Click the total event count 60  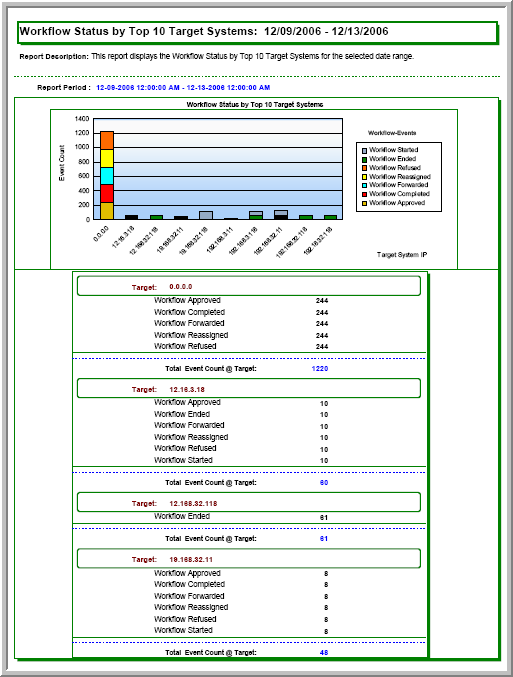click(x=324, y=483)
